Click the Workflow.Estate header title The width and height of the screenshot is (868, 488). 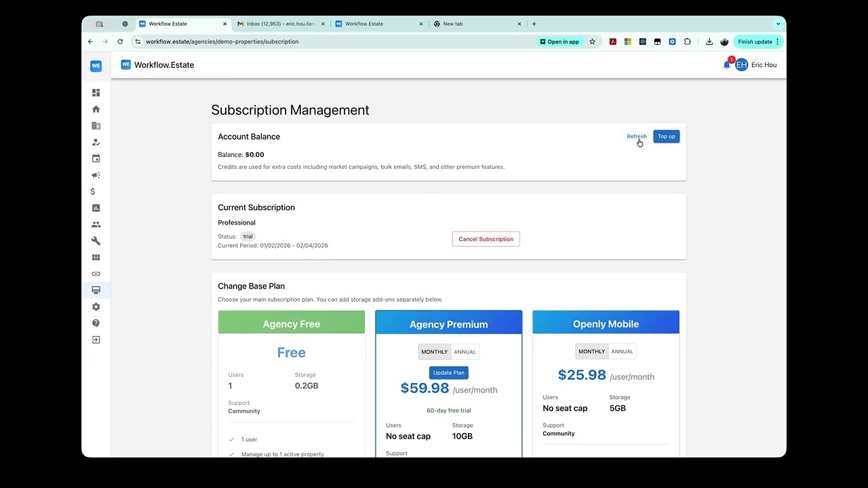pos(164,65)
